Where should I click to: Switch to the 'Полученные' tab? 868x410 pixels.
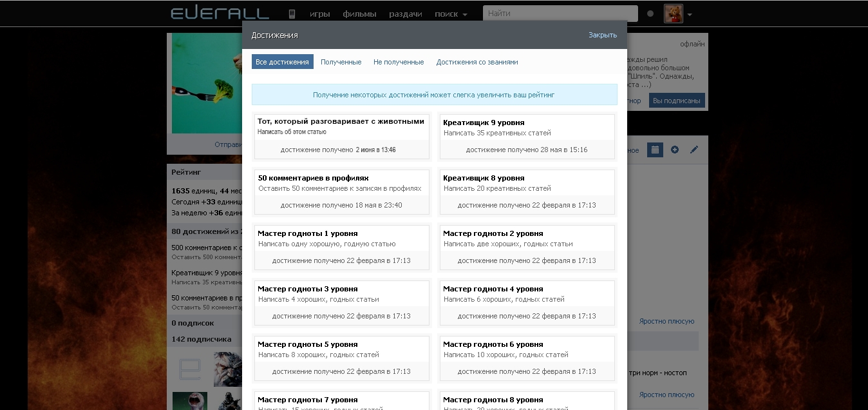point(341,62)
